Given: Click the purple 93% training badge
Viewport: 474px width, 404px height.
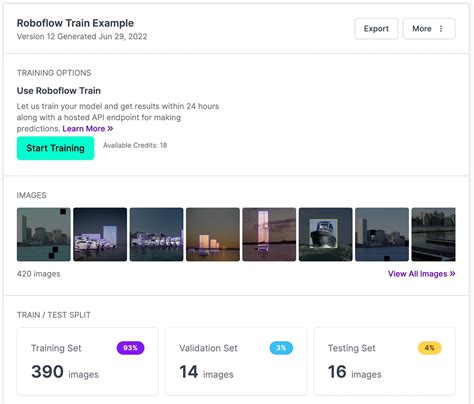Looking at the screenshot, I should (x=130, y=348).
